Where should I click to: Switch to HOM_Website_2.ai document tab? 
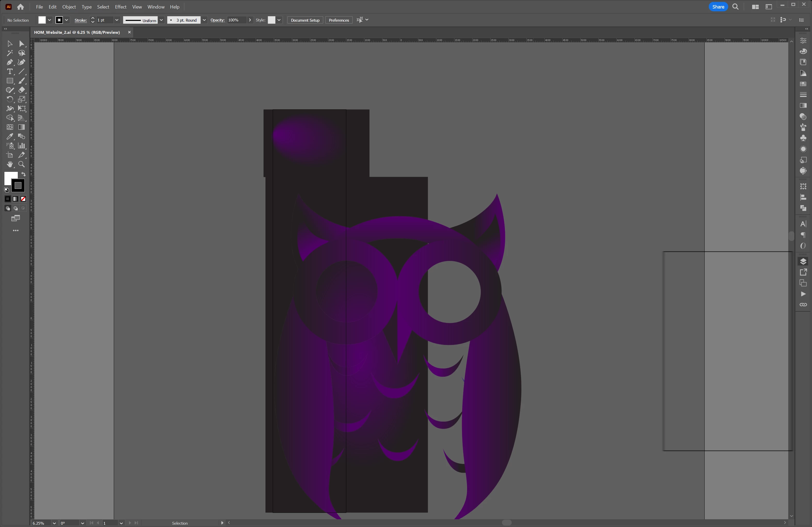coord(77,33)
